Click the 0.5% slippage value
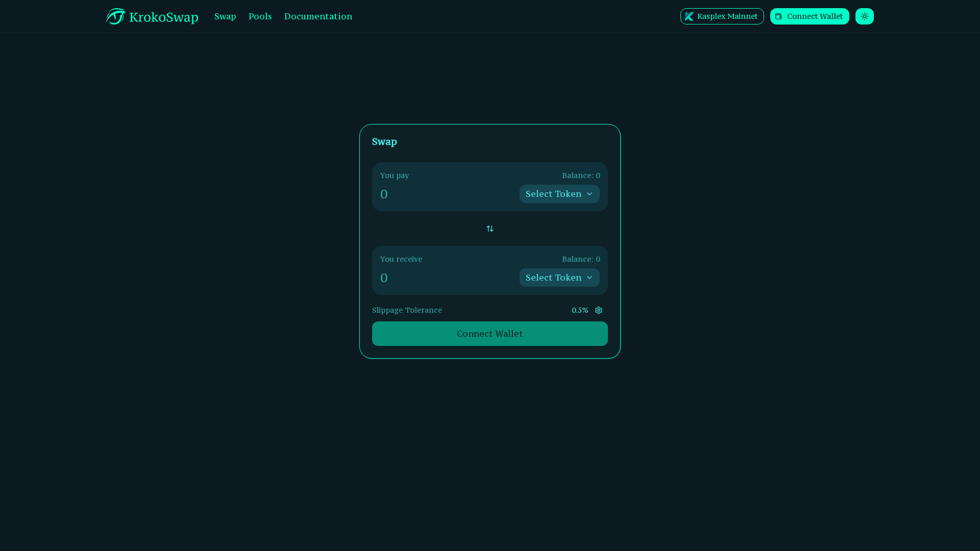 (x=580, y=310)
